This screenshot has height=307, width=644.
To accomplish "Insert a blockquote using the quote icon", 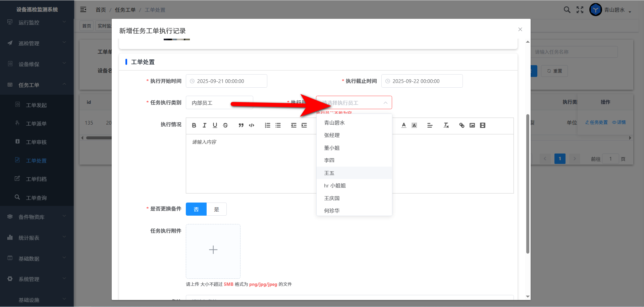I will (x=241, y=125).
